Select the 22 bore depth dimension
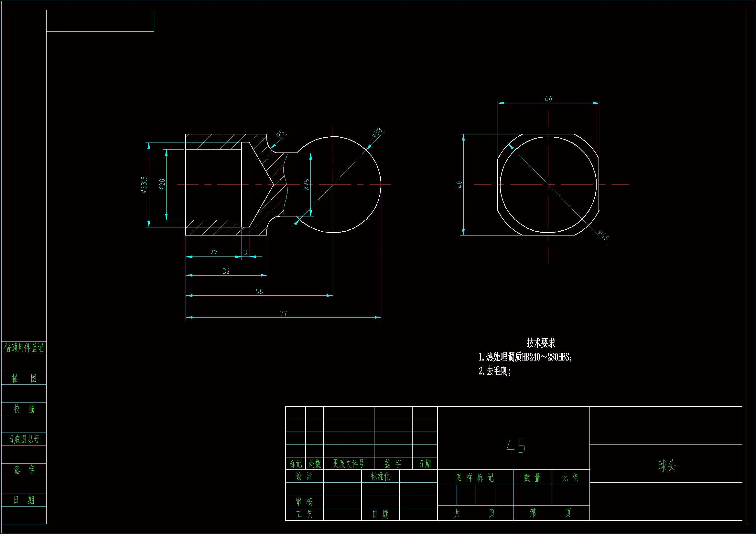 [213, 253]
